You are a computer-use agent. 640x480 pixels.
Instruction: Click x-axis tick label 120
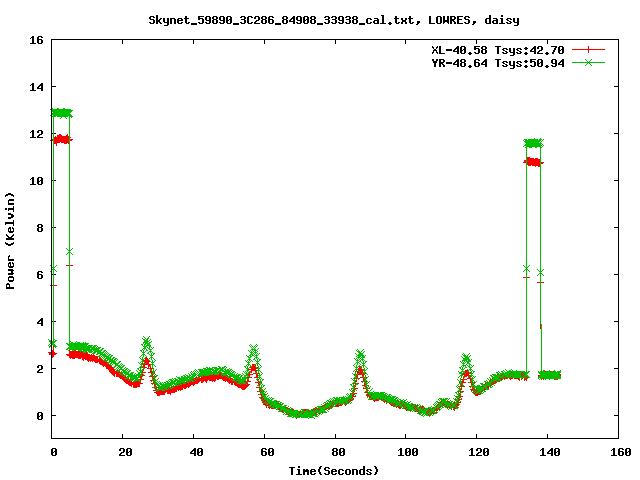[x=479, y=452]
